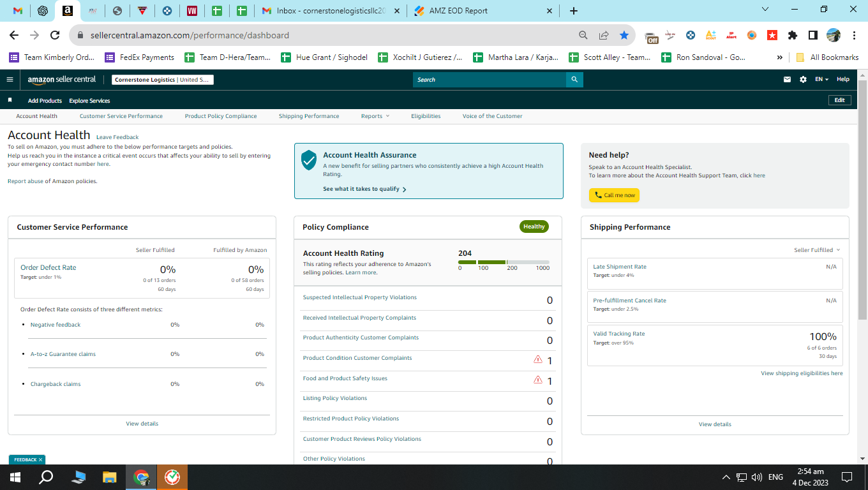Open See what it takes to qualify link

[364, 189]
